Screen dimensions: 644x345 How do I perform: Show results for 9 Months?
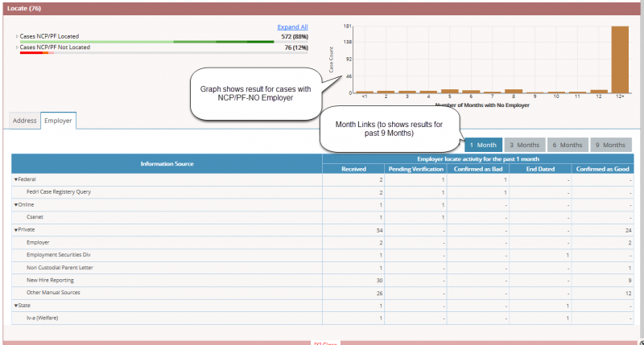[611, 145]
